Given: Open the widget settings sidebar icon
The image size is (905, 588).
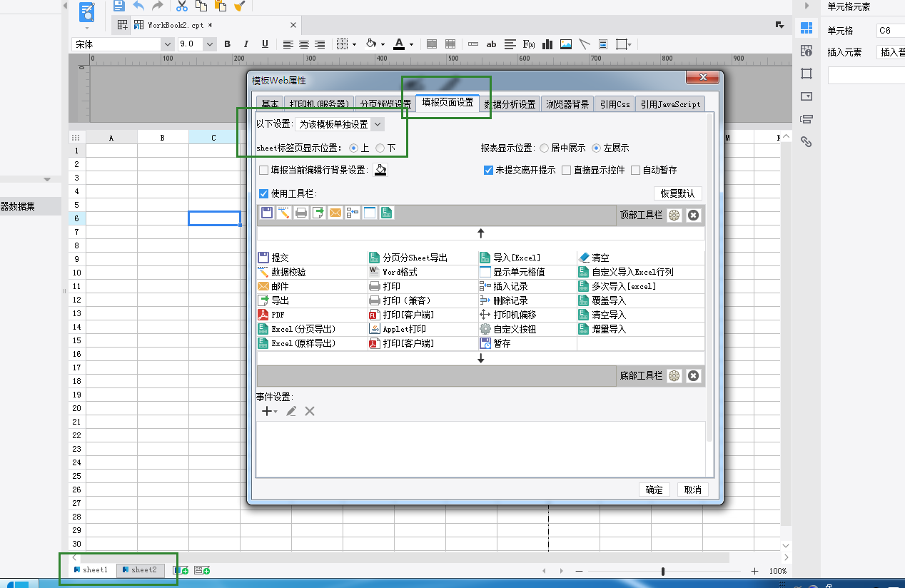Looking at the screenshot, I should [807, 96].
